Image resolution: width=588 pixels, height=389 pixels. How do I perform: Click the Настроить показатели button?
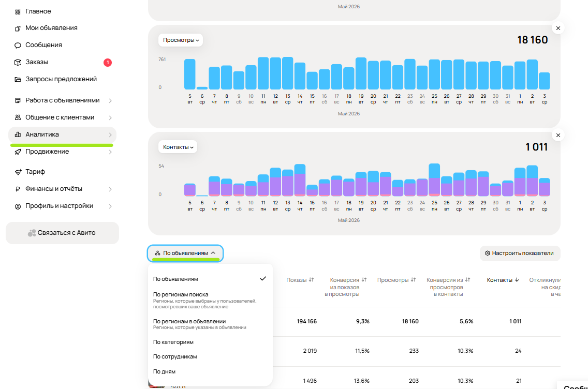click(x=520, y=253)
